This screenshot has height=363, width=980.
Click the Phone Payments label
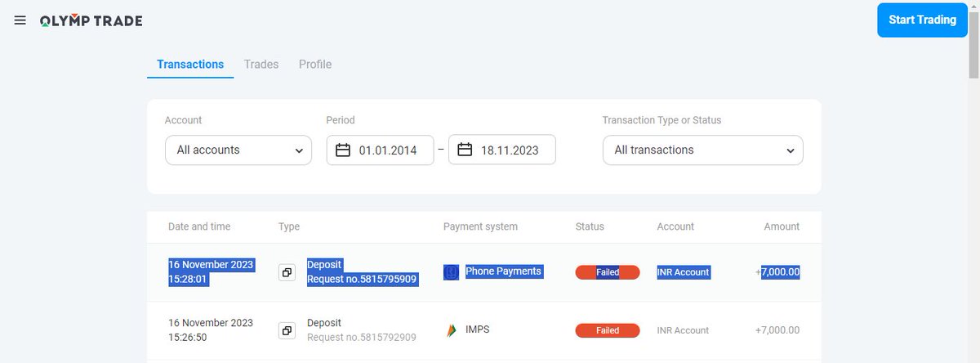[504, 271]
